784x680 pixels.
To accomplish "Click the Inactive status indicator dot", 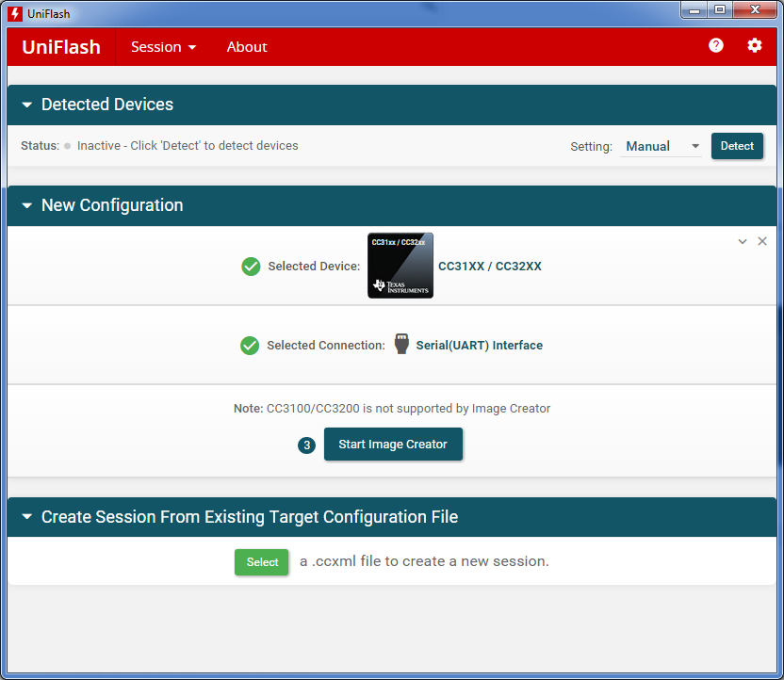I will 68,146.
